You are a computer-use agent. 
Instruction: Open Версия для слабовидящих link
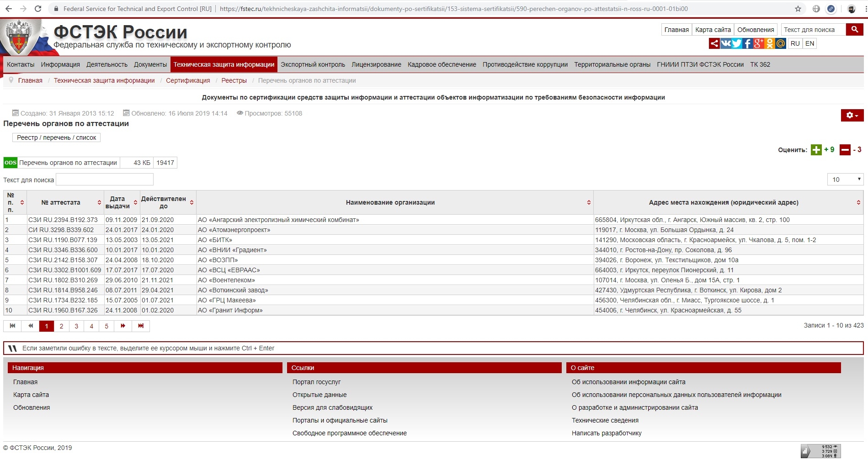[x=332, y=407]
